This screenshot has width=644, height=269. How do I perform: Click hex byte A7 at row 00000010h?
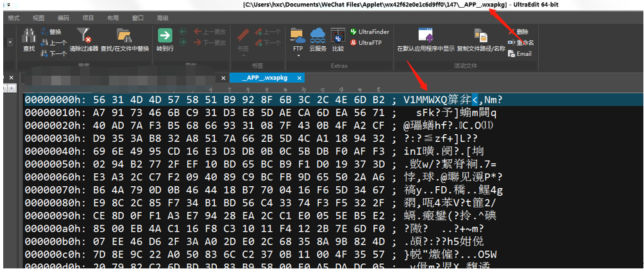(99, 112)
